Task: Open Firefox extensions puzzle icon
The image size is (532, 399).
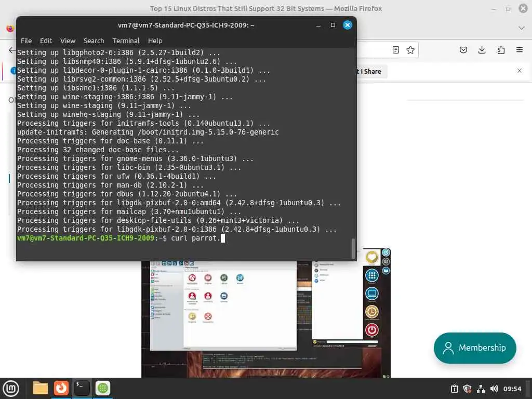Action: point(501,50)
